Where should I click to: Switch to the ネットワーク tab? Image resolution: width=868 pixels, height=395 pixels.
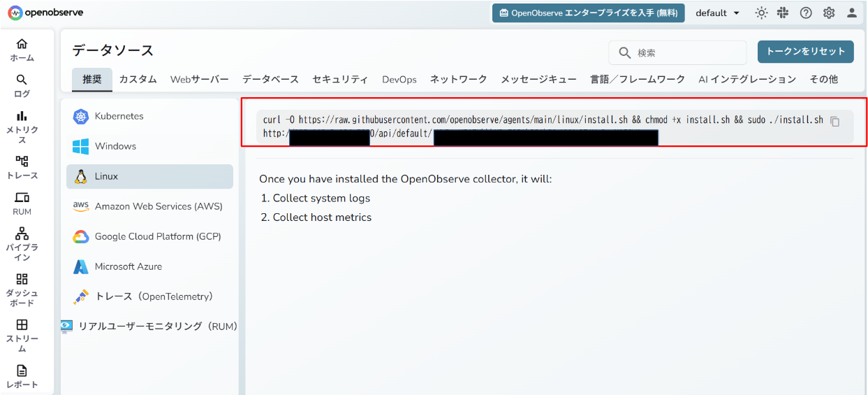(458, 80)
